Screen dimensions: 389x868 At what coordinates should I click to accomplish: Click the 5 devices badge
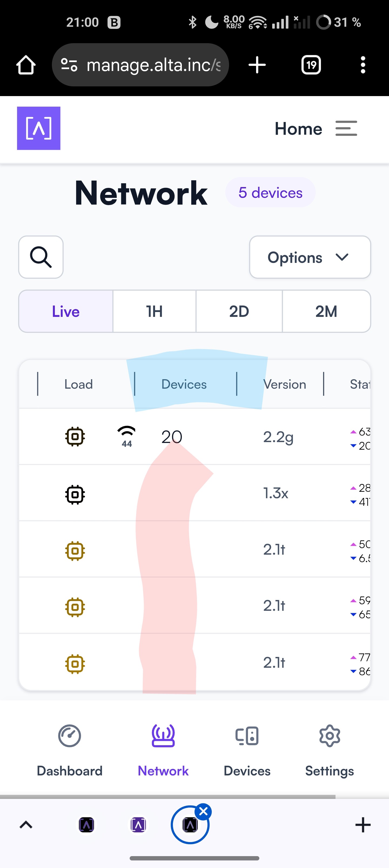click(x=270, y=192)
